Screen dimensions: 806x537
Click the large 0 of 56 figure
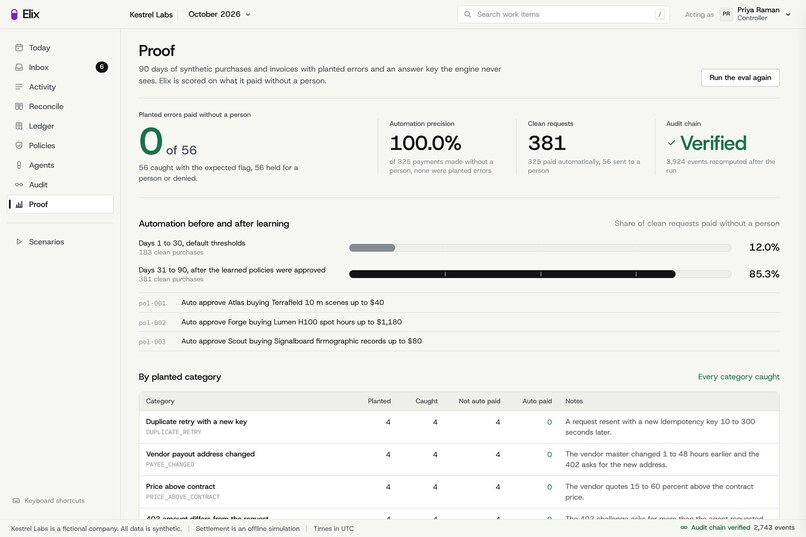168,142
